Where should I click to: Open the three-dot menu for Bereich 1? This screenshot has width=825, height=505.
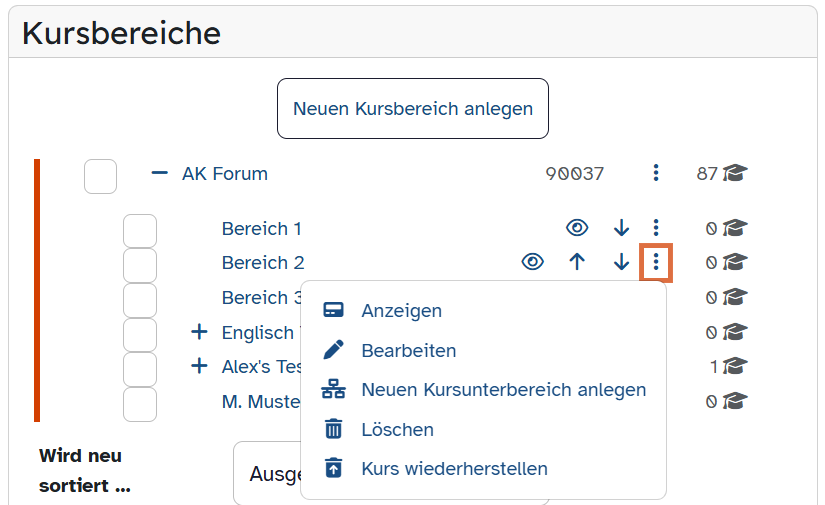(x=656, y=228)
